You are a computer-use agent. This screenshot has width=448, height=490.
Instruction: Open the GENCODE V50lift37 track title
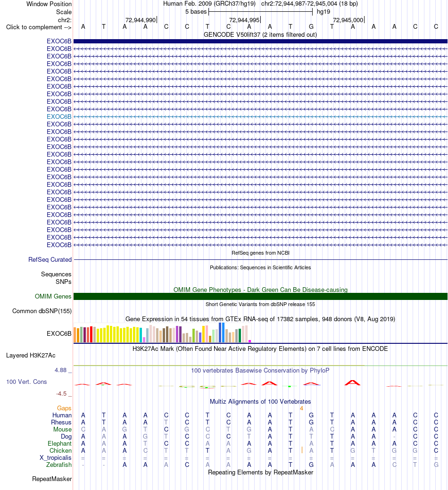(260, 35)
